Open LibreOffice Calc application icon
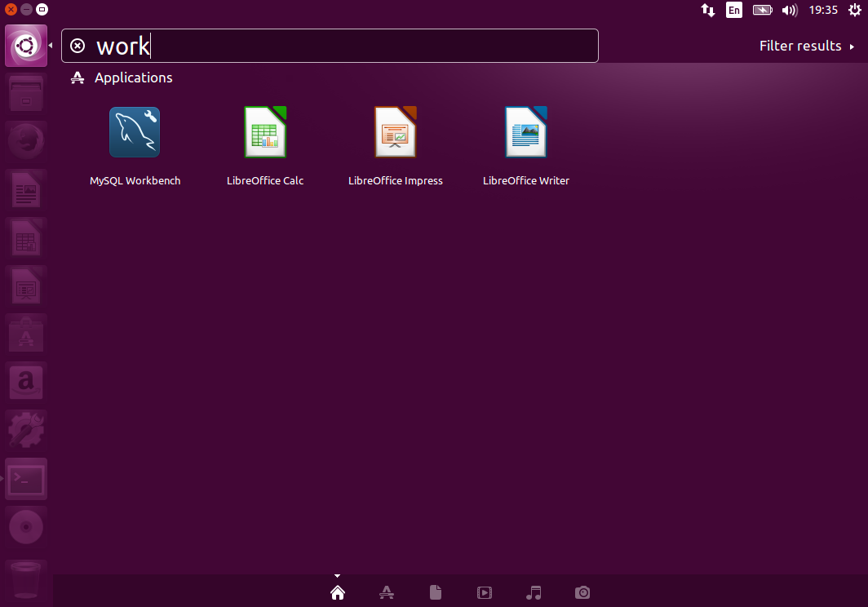The image size is (868, 607). click(265, 132)
